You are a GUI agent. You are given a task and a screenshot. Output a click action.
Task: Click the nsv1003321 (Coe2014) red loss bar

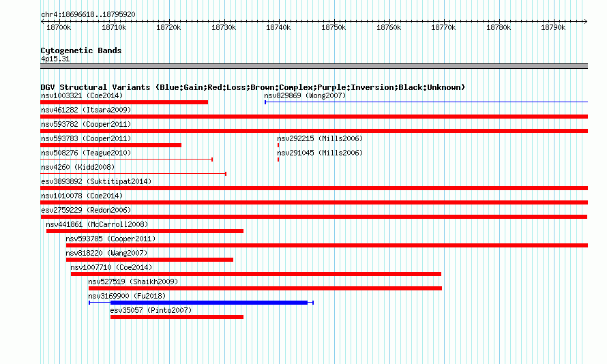click(x=124, y=102)
